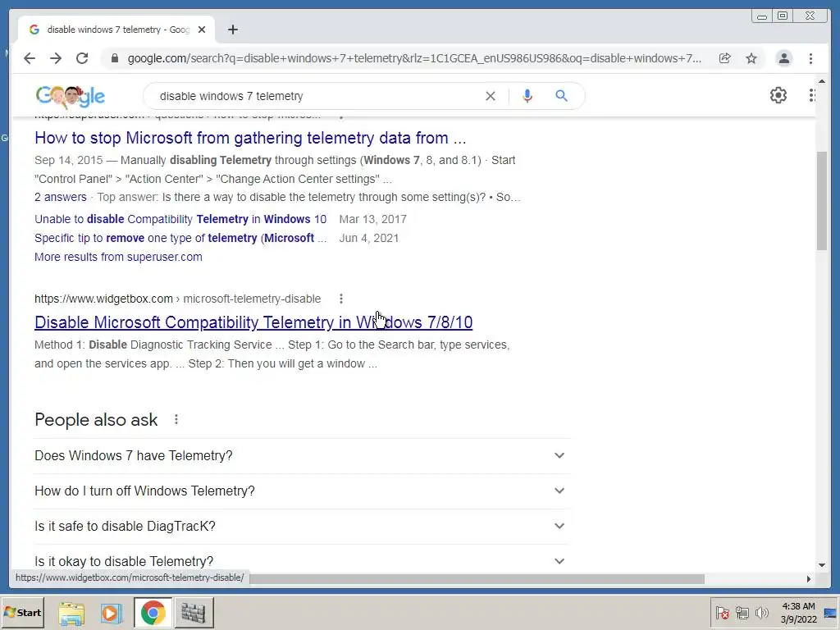Open the Google apps grid
The width and height of the screenshot is (840, 630).
pyautogui.click(x=812, y=95)
